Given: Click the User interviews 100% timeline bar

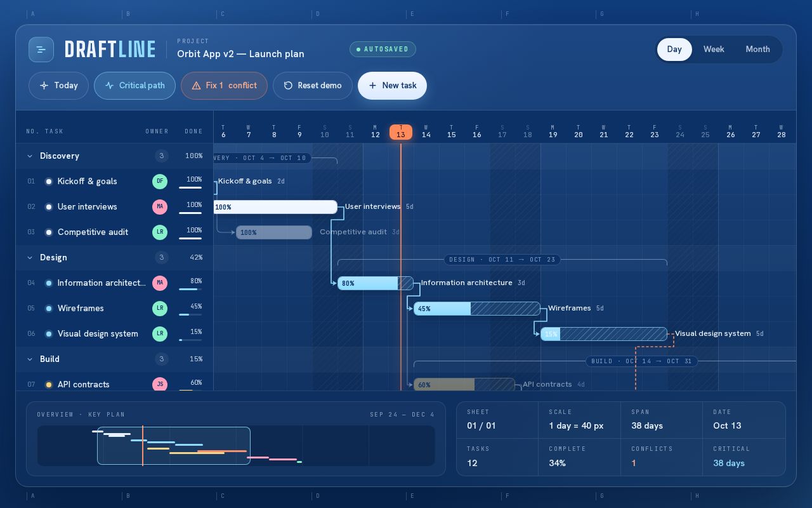Looking at the screenshot, I should (275, 207).
